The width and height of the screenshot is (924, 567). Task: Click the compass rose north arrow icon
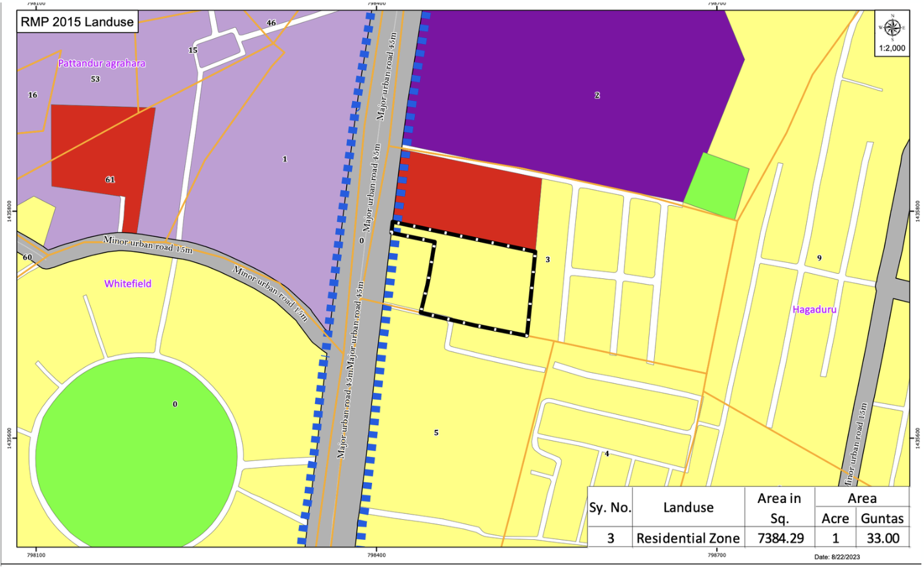click(892, 28)
